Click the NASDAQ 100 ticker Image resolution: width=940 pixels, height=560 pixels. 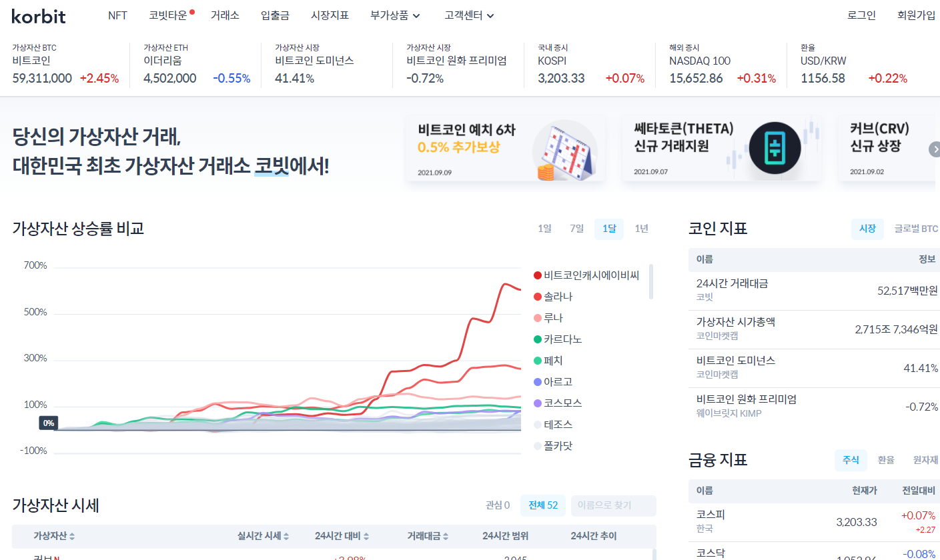click(723, 65)
